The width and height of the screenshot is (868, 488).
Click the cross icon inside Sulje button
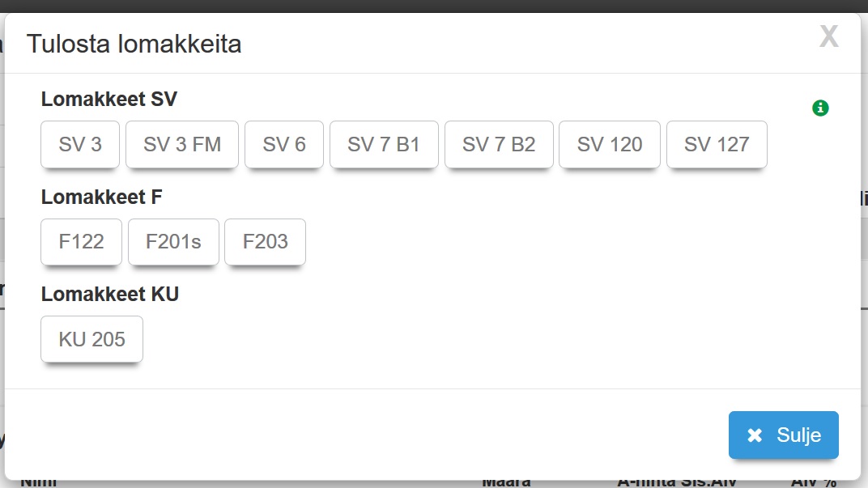coord(755,435)
